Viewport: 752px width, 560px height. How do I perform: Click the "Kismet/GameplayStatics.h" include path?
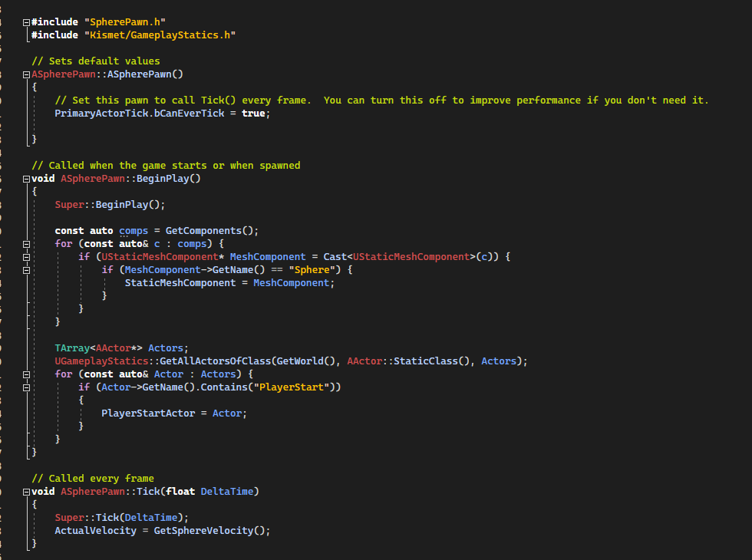(160, 35)
